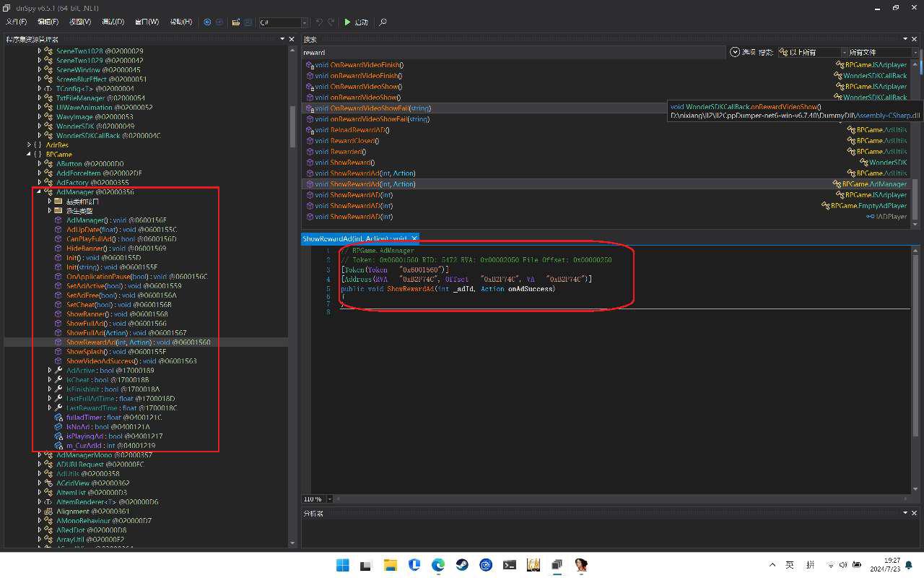Image resolution: width=924 pixels, height=578 pixels.
Task: Click the search text box containing reward
Action: tap(514, 52)
